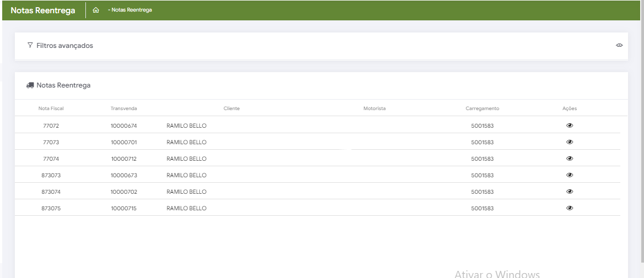The image size is (644, 278).
Task: Toggle filter panel visibility eye icon
Action: point(619,45)
